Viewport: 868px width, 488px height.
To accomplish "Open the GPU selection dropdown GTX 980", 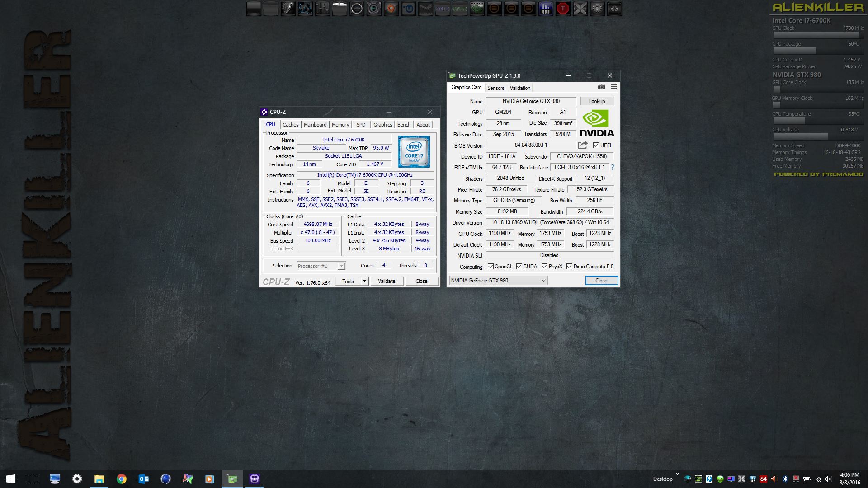I will 498,281.
